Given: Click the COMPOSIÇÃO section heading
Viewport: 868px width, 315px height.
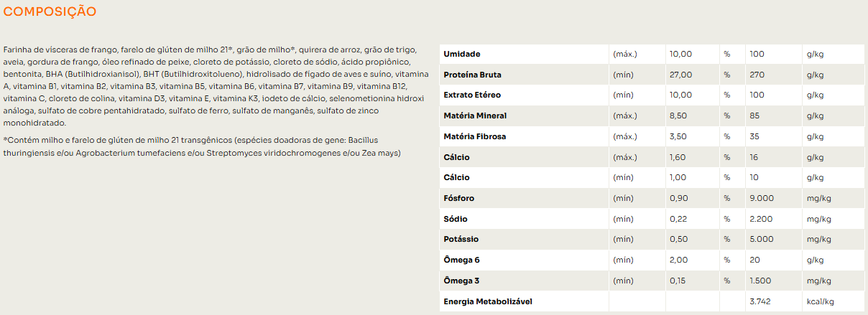Looking at the screenshot, I should point(50,12).
